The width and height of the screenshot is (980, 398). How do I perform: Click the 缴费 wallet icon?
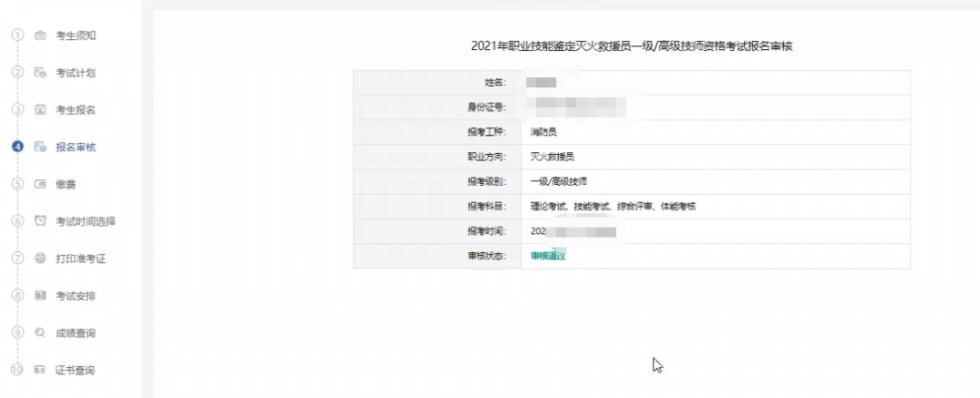40,184
